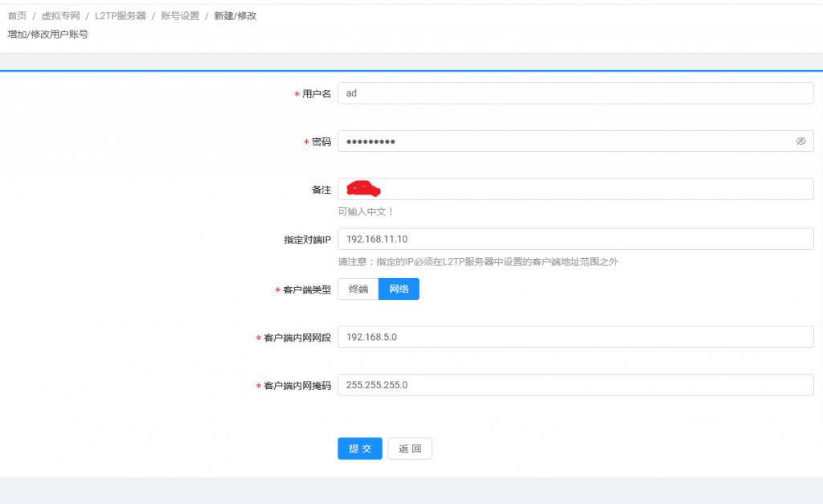Toggle password visibility eye icon
The image size is (823, 504).
[x=800, y=141]
